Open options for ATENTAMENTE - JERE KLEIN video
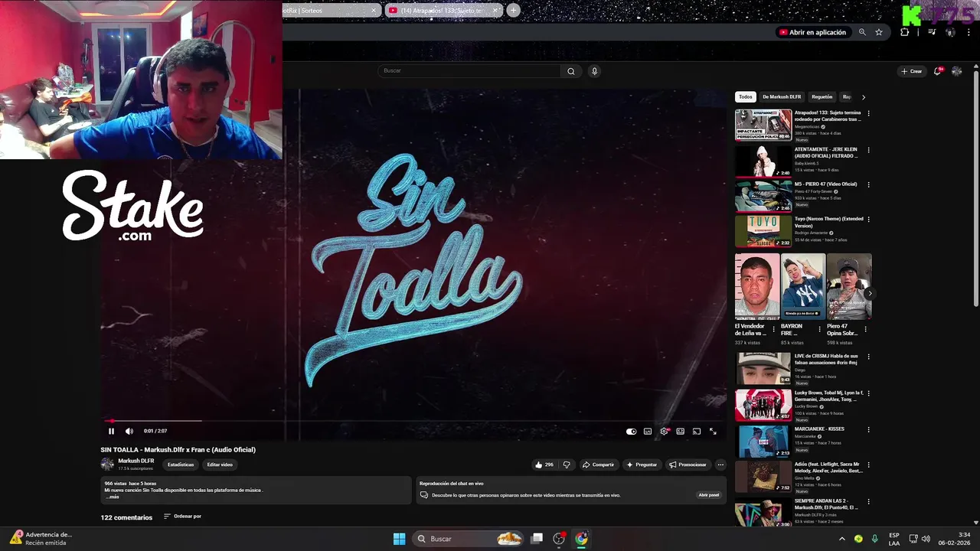The width and height of the screenshot is (980, 551). [x=868, y=149]
